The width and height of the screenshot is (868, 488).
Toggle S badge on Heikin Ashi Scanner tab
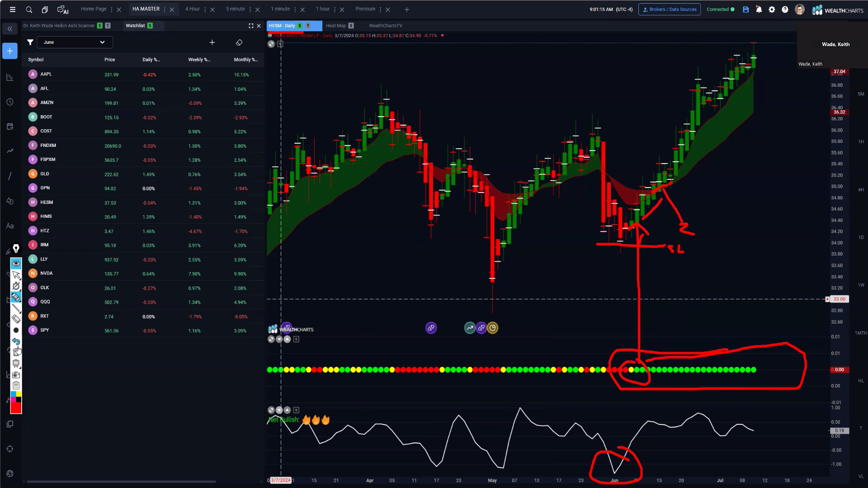99,26
